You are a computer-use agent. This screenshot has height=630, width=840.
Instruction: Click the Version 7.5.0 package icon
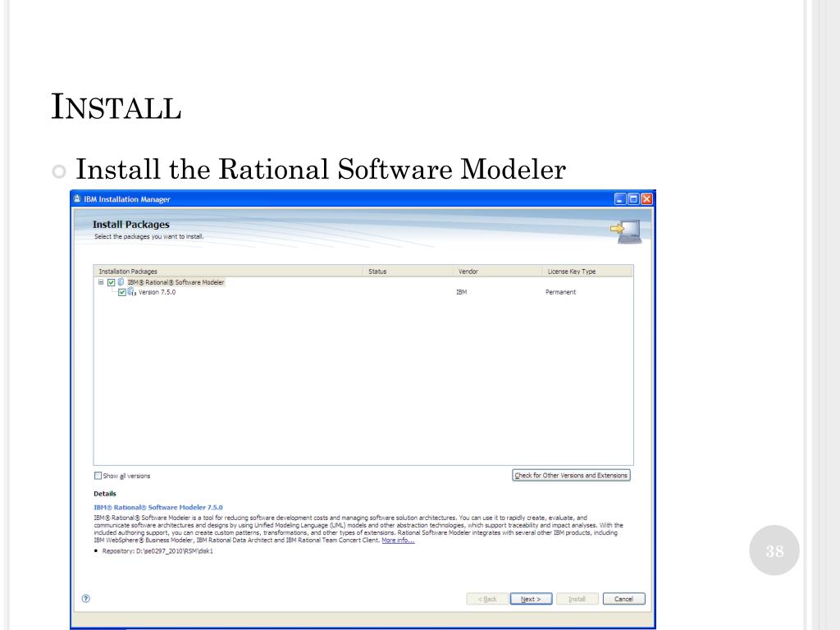click(132, 292)
